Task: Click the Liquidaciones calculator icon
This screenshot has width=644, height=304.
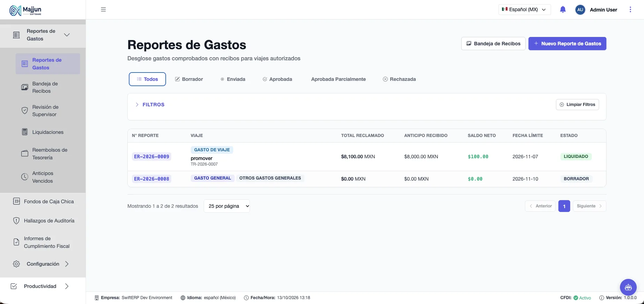Action: coord(25,132)
